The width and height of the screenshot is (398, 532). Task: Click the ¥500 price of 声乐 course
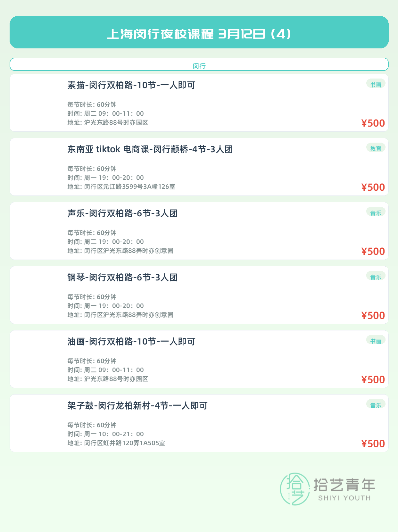[373, 251]
